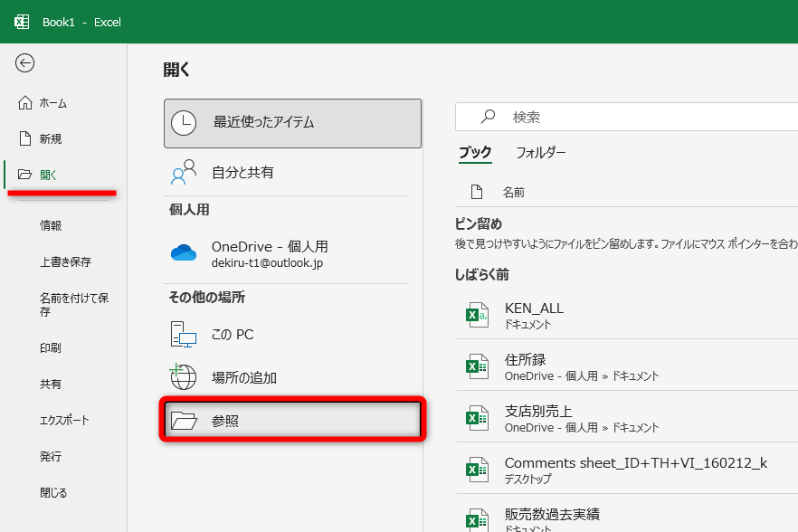The height and width of the screenshot is (532, 798).
Task: Click the Excel logo in the title bar
Action: click(x=22, y=22)
